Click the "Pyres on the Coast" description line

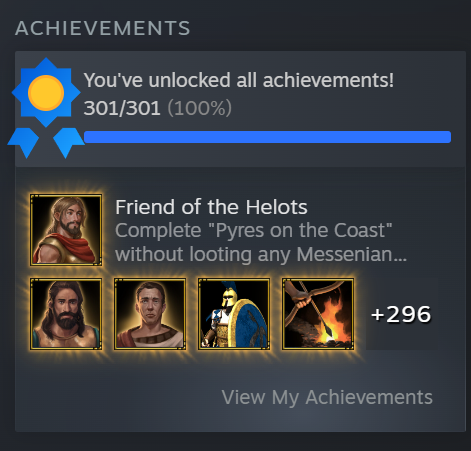254,231
